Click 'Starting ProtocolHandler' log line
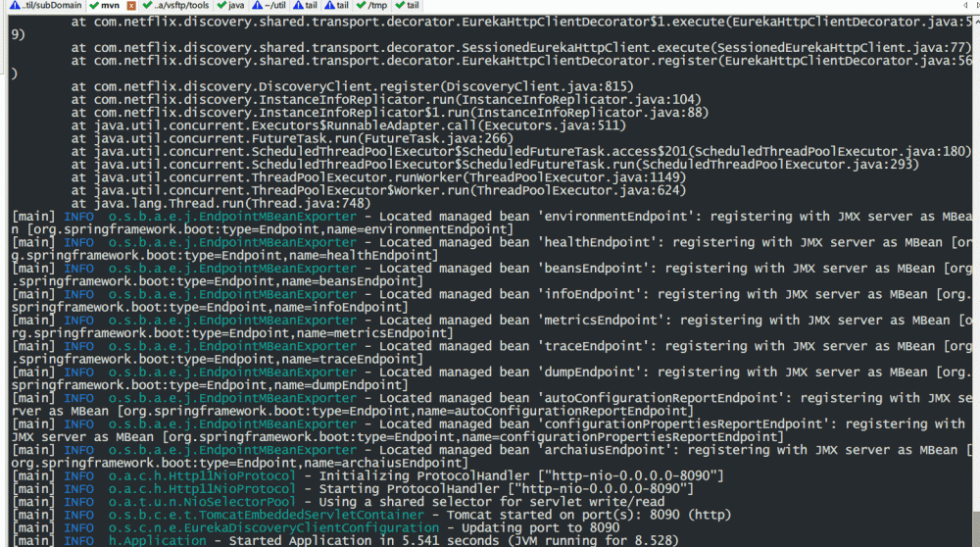 (x=353, y=489)
